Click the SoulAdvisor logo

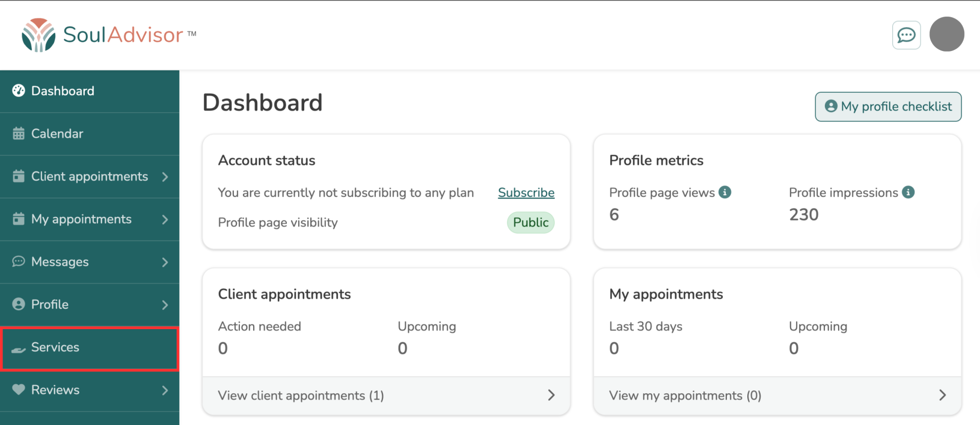[109, 35]
